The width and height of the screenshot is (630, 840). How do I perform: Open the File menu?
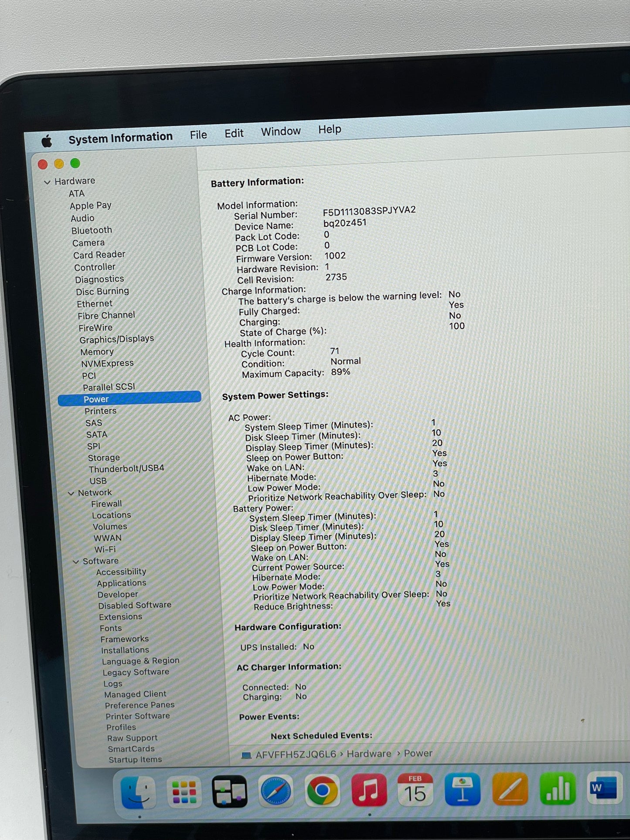click(198, 135)
